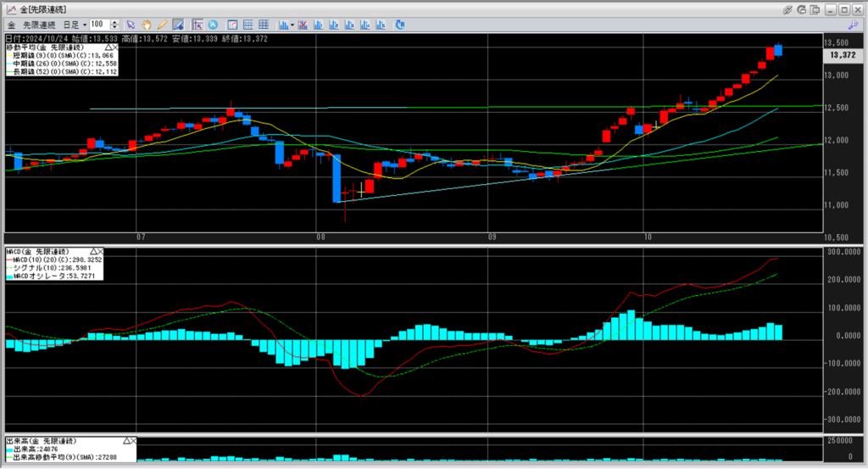Activate the hand pan tool
Viewport: 868px width, 469px height.
tap(147, 25)
